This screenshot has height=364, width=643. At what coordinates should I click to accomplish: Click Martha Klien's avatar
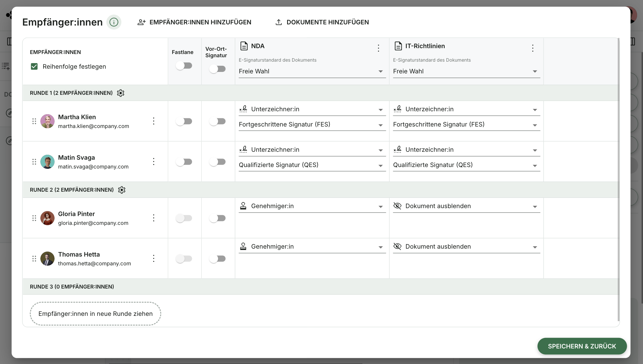pyautogui.click(x=47, y=121)
